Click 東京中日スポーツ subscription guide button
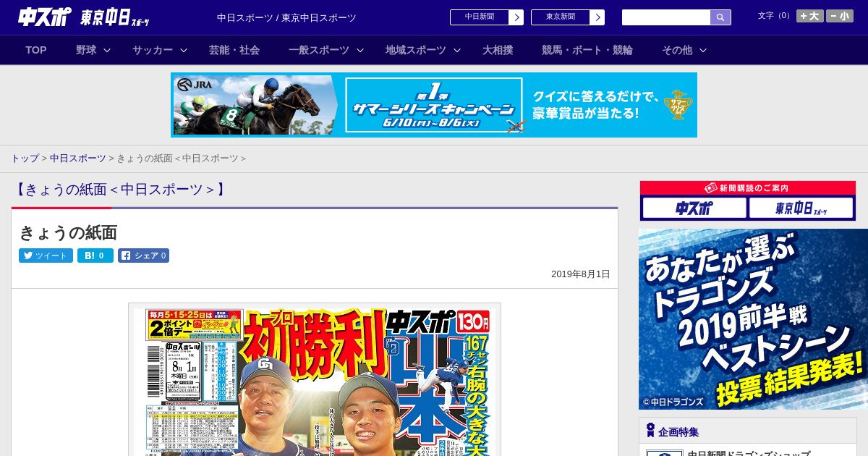This screenshot has width=868, height=456. click(x=801, y=208)
